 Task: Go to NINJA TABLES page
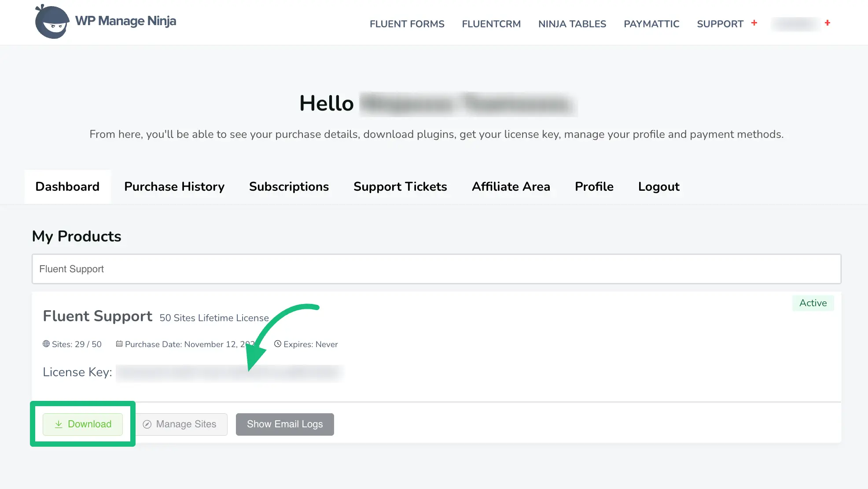click(572, 24)
